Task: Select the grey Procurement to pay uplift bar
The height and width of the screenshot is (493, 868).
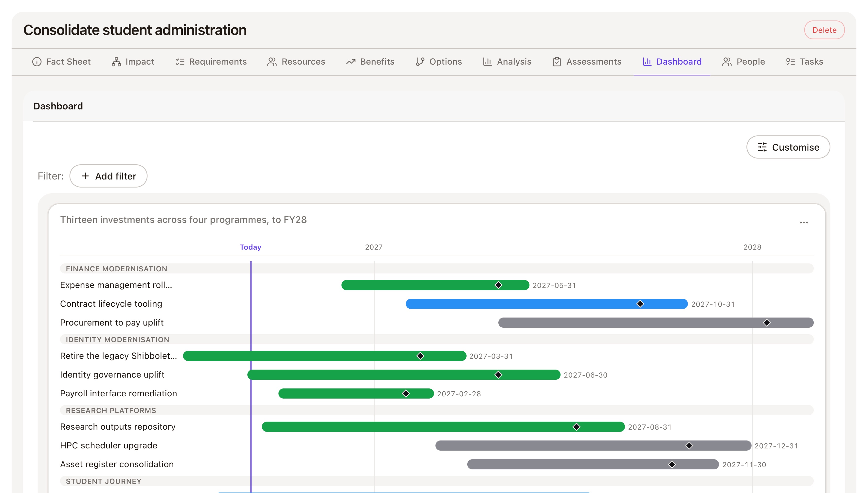Action: coord(656,322)
